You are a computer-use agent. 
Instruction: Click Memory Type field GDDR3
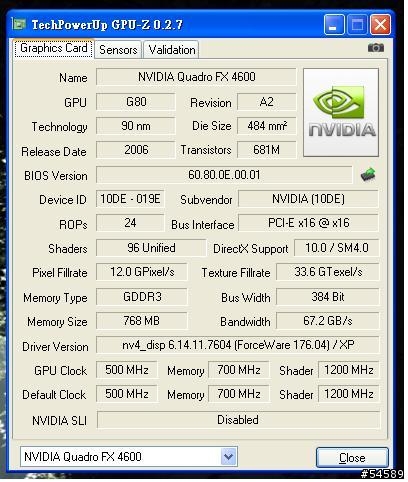pyautogui.click(x=142, y=297)
